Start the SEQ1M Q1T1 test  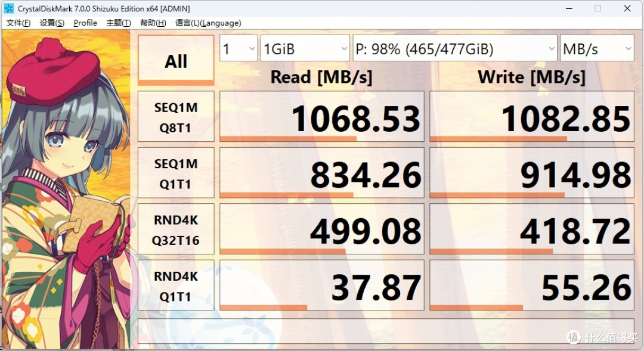(x=176, y=173)
